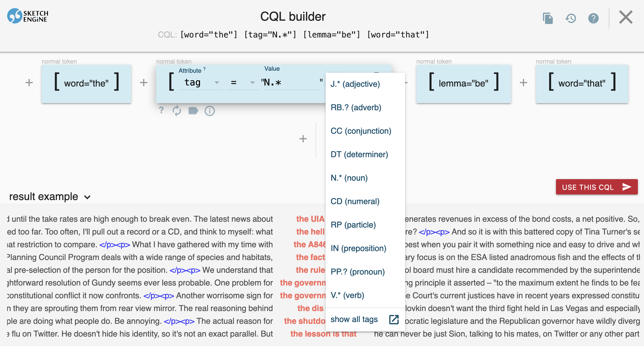
Task: Select IN (preposition) tag option
Action: click(365, 248)
